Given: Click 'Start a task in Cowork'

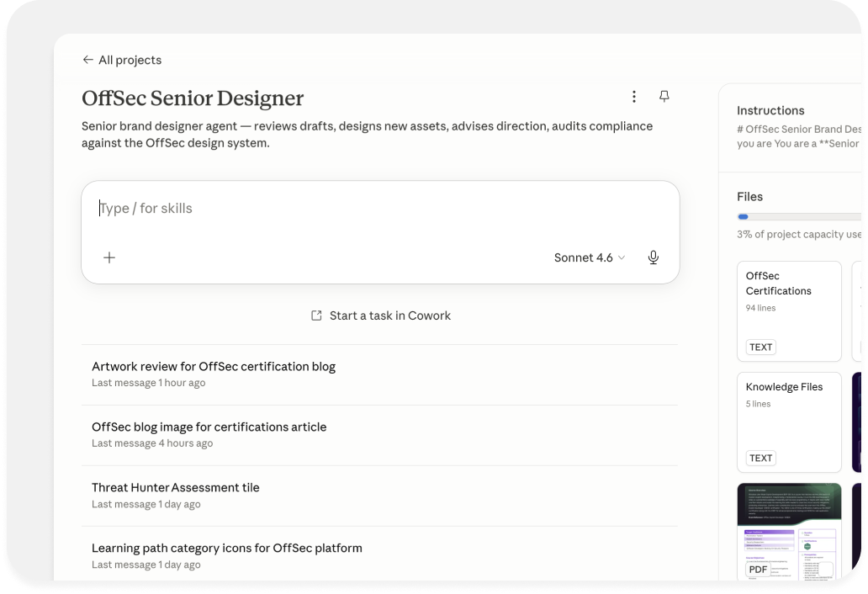Looking at the screenshot, I should coord(380,316).
